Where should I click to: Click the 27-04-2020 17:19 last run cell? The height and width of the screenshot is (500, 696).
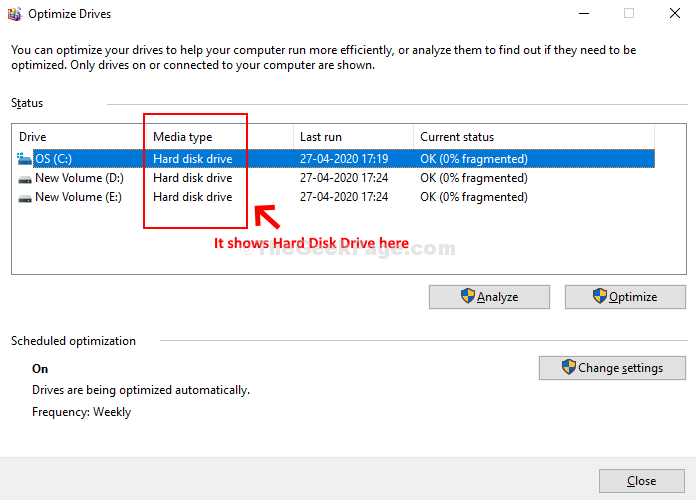pos(344,159)
